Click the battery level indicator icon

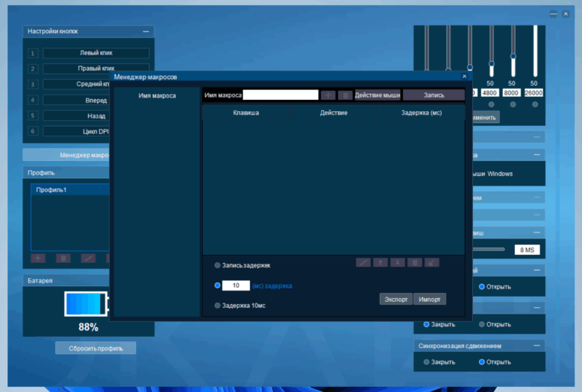(x=87, y=304)
